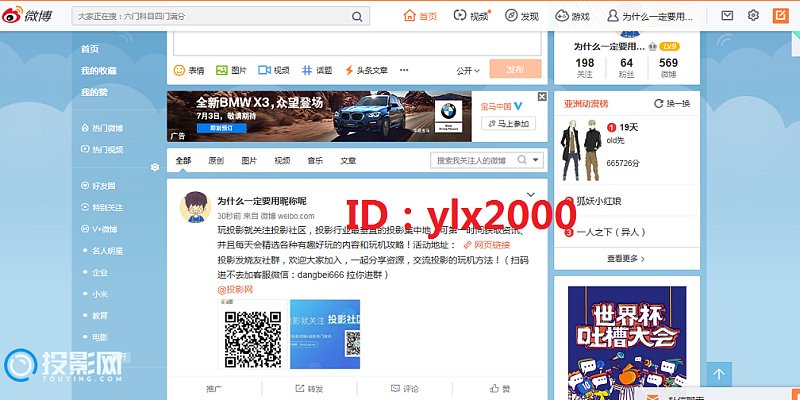The height and width of the screenshot is (400, 800).
Task: Click the Weibo logo in header
Action: (x=27, y=15)
